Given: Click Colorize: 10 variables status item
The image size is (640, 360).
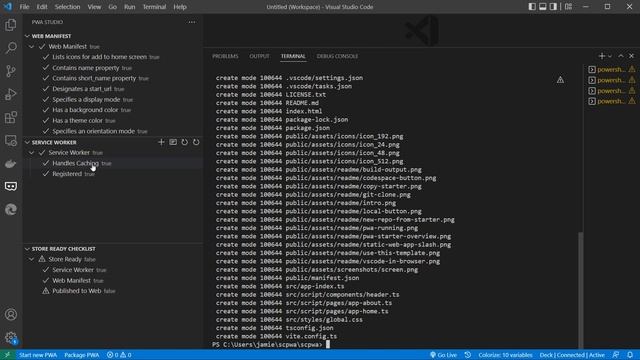Looking at the screenshot, I should 505,355.
